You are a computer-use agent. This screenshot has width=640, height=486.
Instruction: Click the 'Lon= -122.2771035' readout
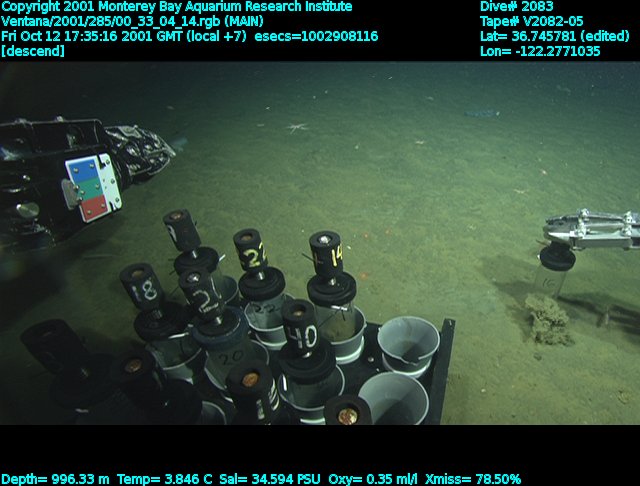tap(540, 51)
